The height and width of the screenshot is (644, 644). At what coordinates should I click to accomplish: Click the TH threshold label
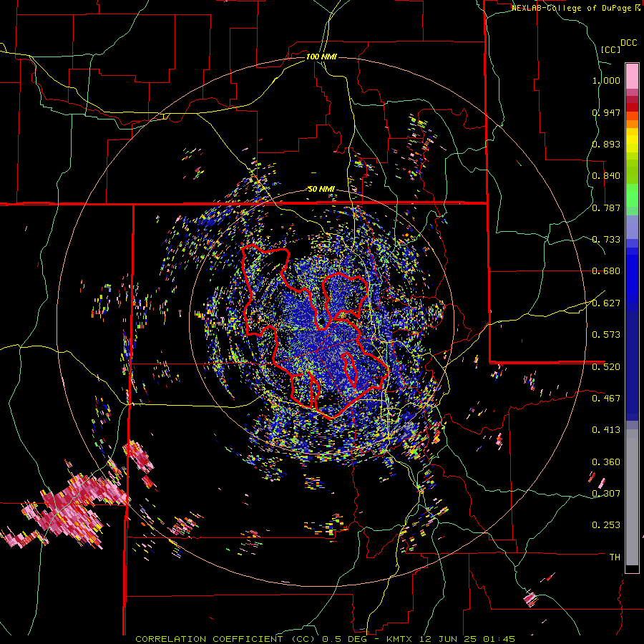point(615,557)
